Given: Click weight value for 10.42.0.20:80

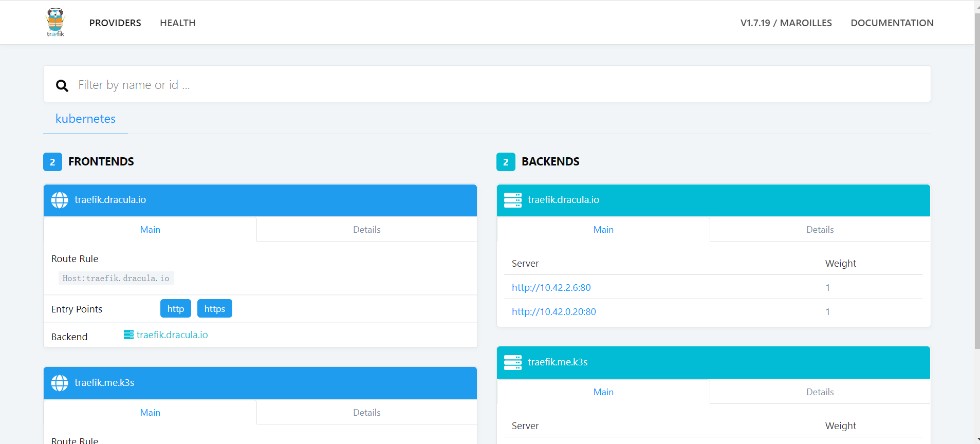Looking at the screenshot, I should tap(828, 311).
